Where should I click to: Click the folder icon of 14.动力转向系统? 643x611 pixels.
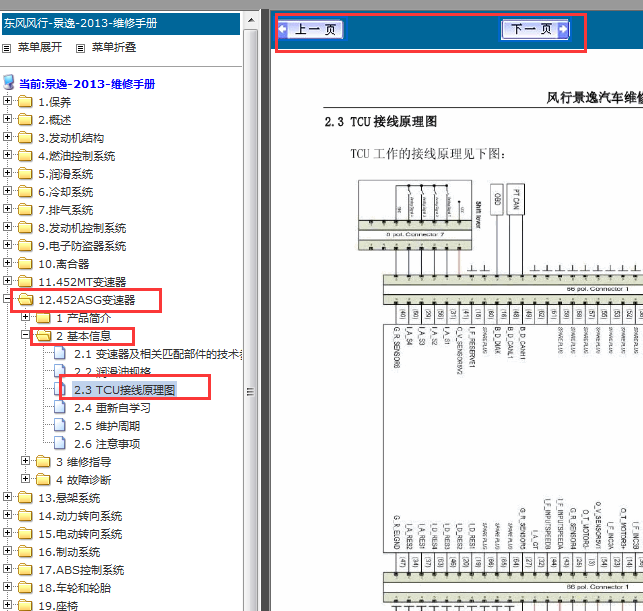25,515
